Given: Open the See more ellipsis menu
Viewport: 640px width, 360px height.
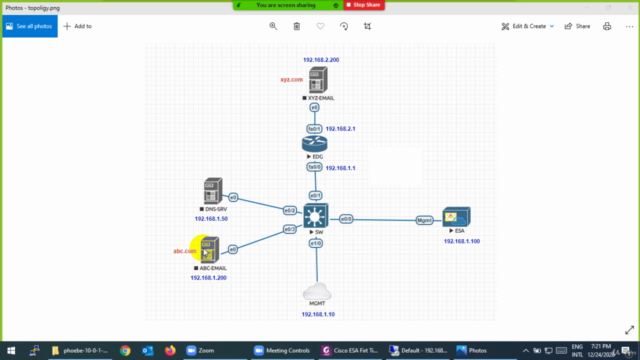Looking at the screenshot, I should (629, 26).
